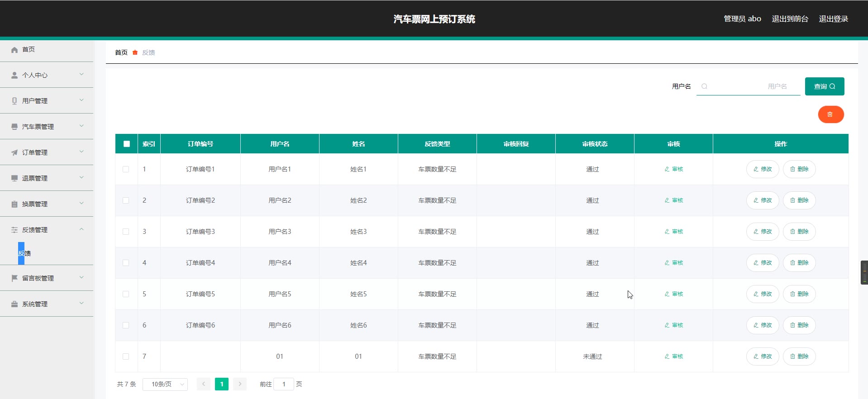This screenshot has width=868, height=399.
Task: Click 删除 for row 订单编号1
Action: click(x=799, y=169)
